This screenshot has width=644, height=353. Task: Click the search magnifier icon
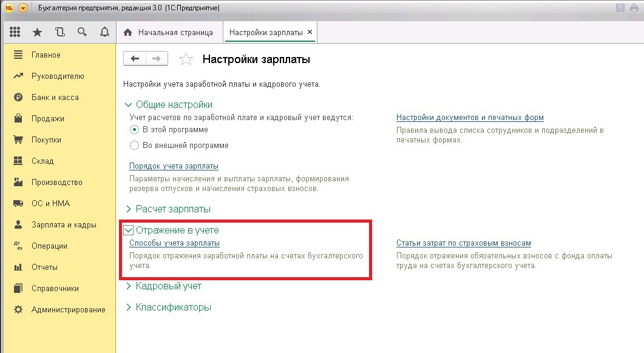point(82,32)
